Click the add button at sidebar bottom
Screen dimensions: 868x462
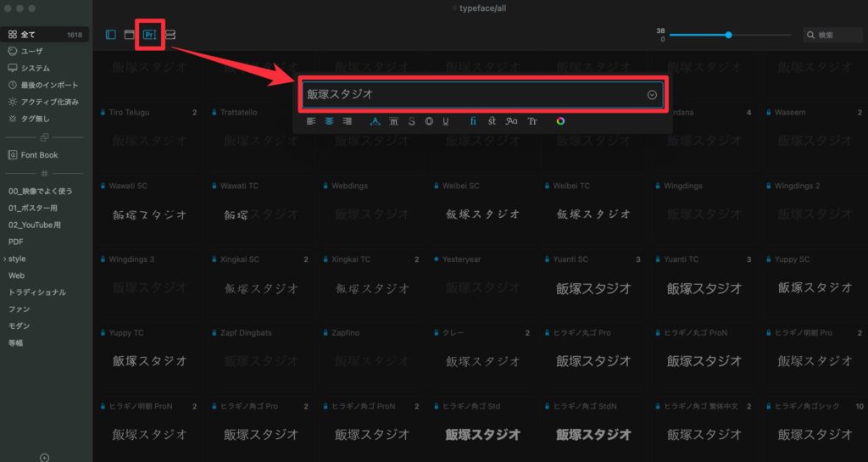click(45, 457)
